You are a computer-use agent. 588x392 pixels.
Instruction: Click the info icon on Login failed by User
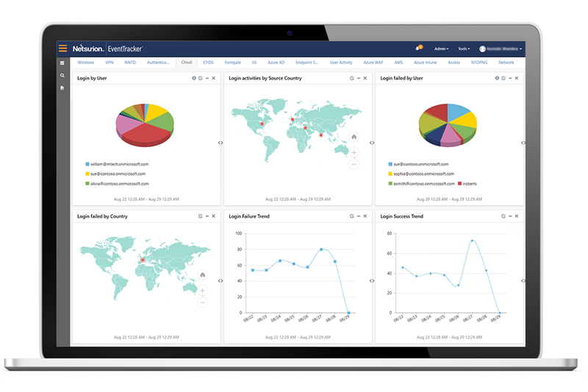click(497, 78)
